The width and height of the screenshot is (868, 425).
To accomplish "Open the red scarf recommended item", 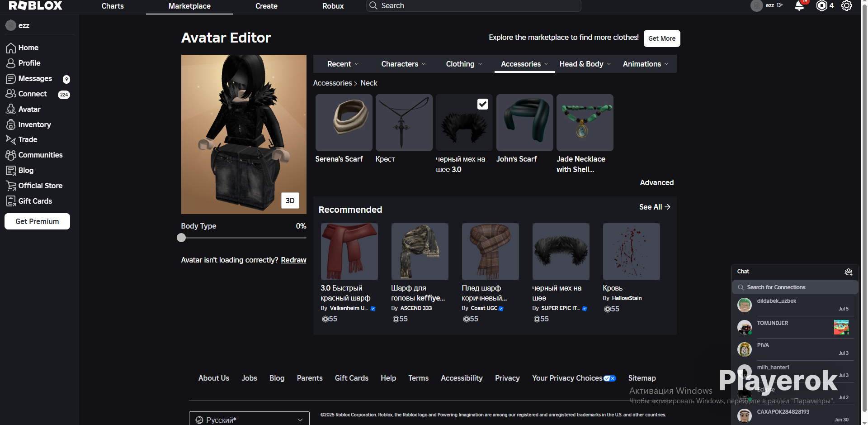I will point(349,252).
